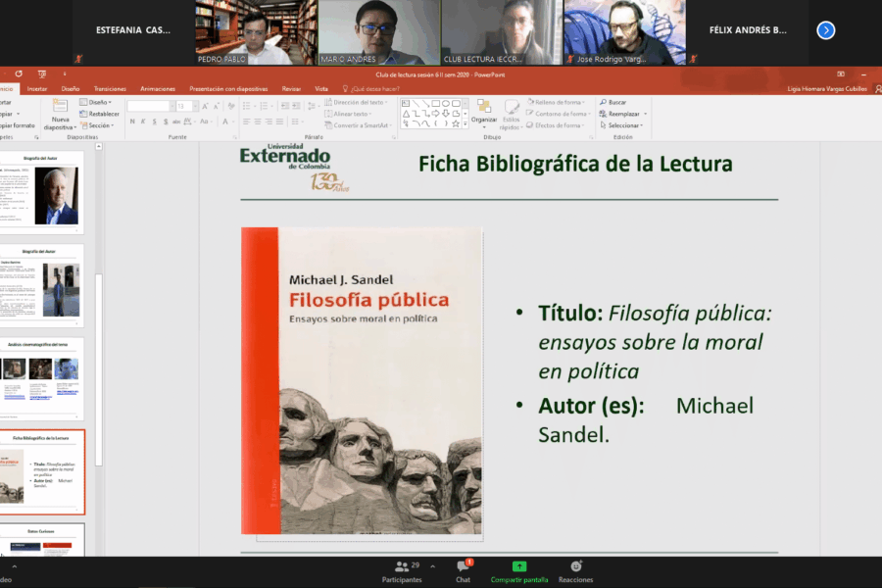Toggle bold text formatting
Viewport: 882px width, 588px height.
tap(132, 122)
